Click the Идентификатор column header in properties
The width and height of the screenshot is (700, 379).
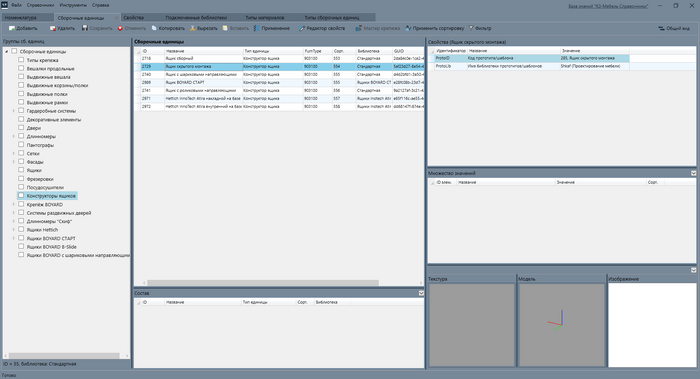[451, 51]
